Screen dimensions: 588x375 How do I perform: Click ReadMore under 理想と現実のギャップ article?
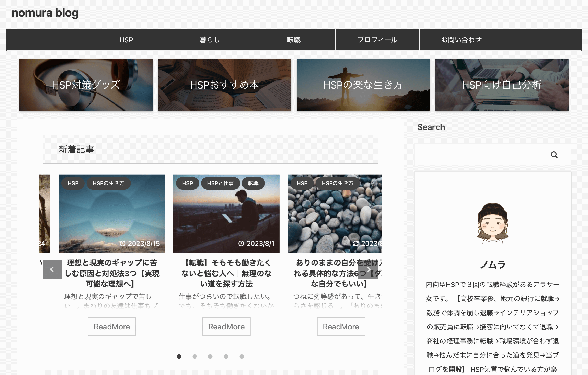112,327
